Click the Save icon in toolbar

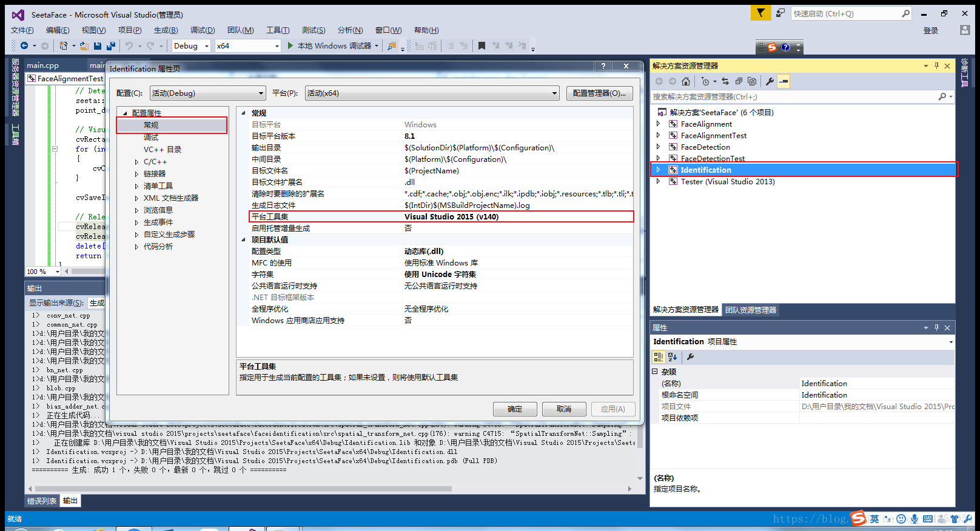point(98,45)
